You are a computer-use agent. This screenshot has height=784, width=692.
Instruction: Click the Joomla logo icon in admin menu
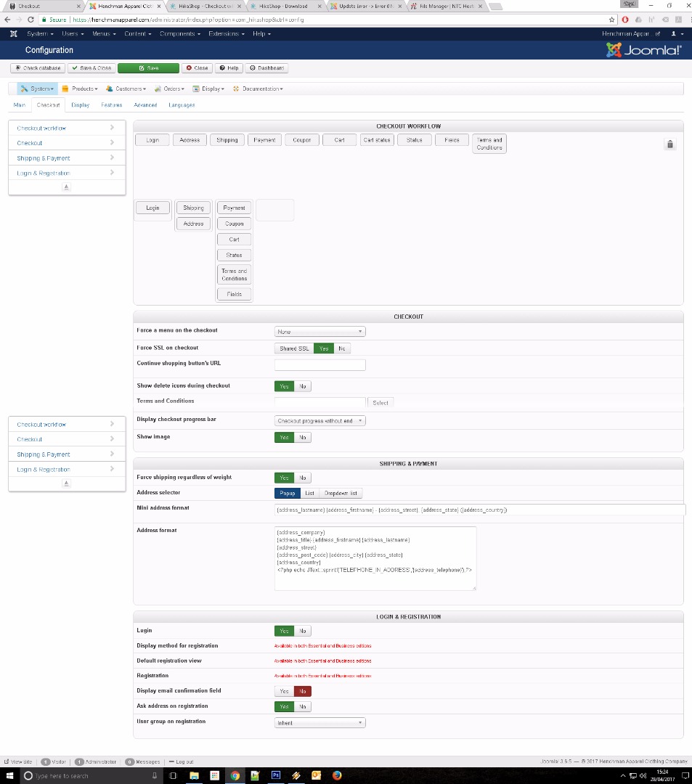pyautogui.click(x=14, y=33)
